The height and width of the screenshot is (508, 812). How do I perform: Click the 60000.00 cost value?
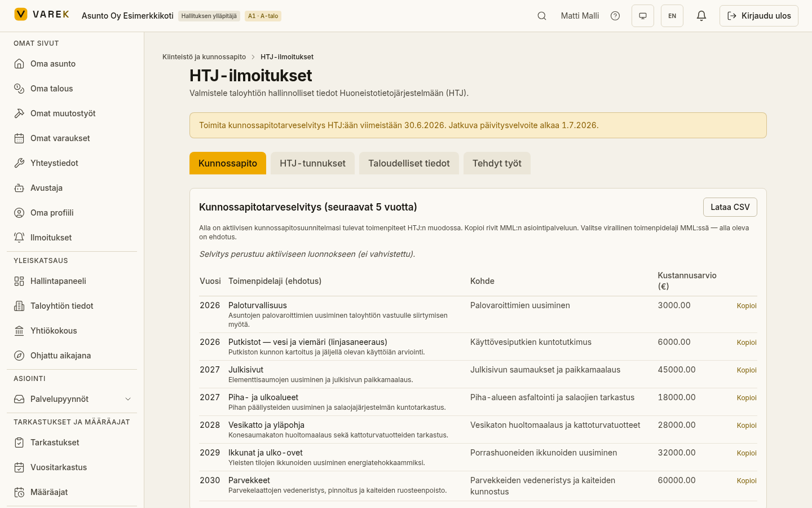click(x=677, y=480)
